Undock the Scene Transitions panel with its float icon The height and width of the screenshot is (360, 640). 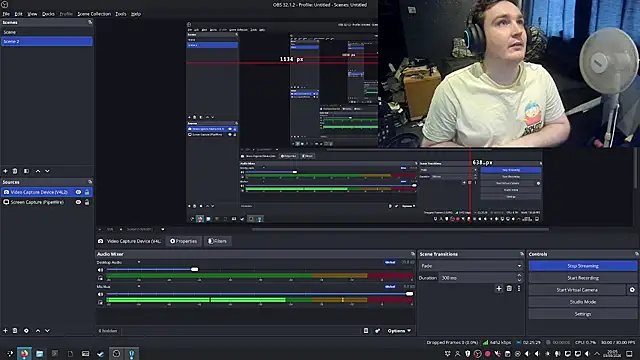[522, 254]
